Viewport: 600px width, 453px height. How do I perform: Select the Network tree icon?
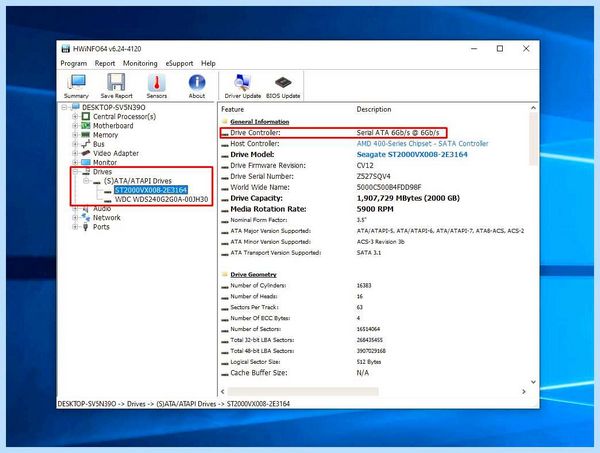click(86, 217)
